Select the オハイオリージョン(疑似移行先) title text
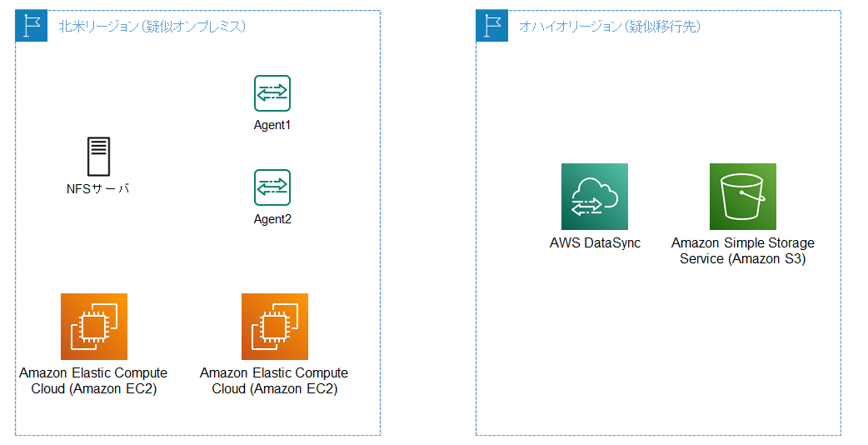The image size is (868, 445). [610, 27]
